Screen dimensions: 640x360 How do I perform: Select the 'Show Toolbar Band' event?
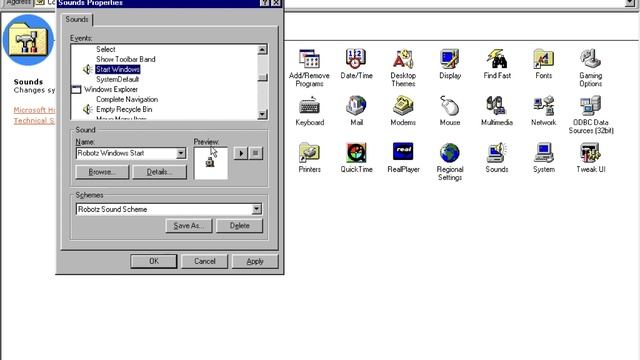tap(126, 59)
